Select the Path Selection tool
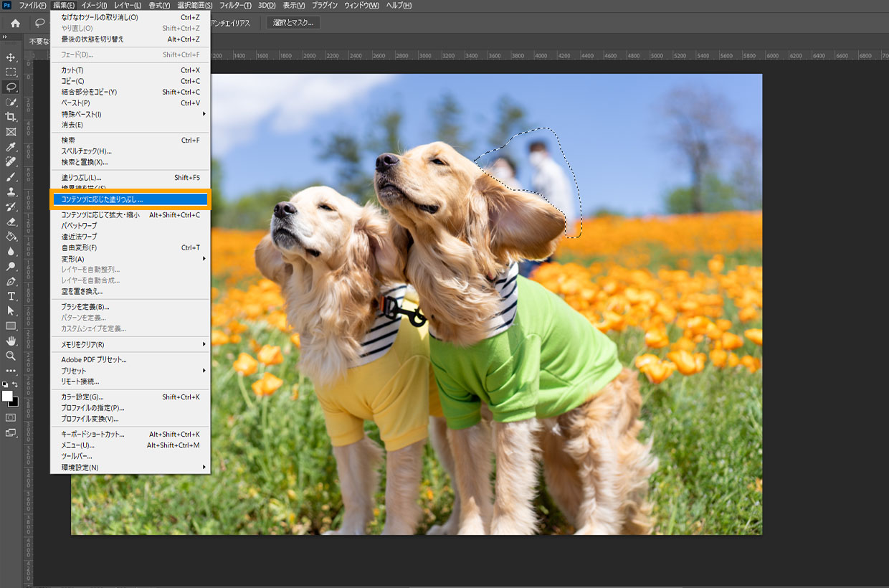The image size is (889, 588). 11,310
